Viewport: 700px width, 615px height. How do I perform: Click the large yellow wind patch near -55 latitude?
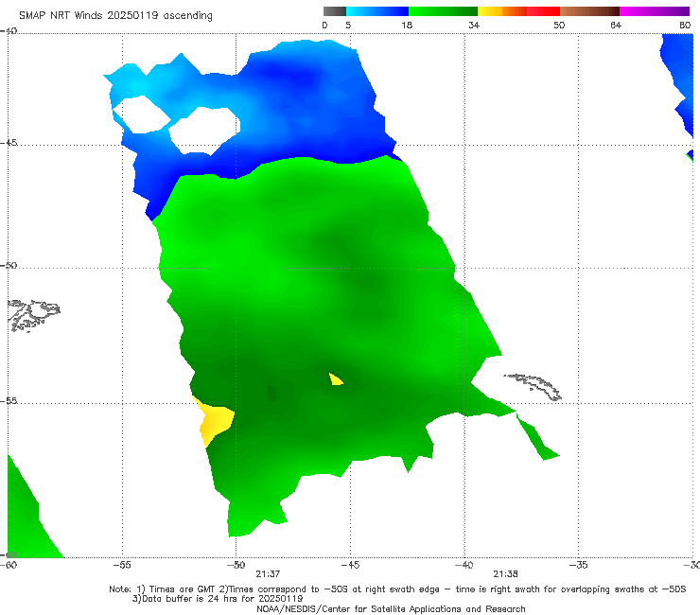pos(215,422)
